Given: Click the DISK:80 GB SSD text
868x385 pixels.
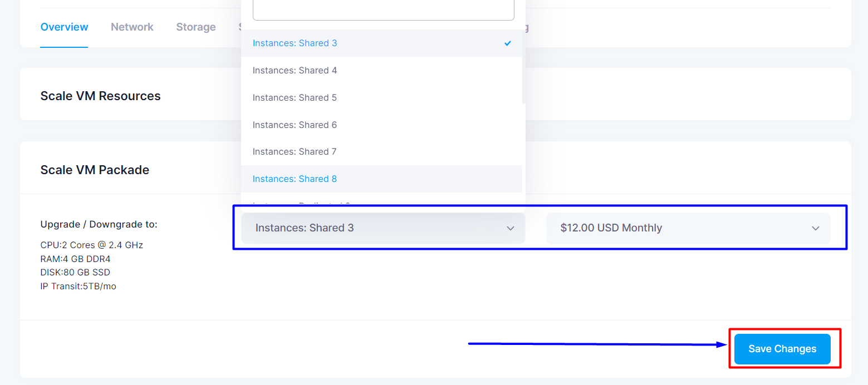Looking at the screenshot, I should click(75, 272).
